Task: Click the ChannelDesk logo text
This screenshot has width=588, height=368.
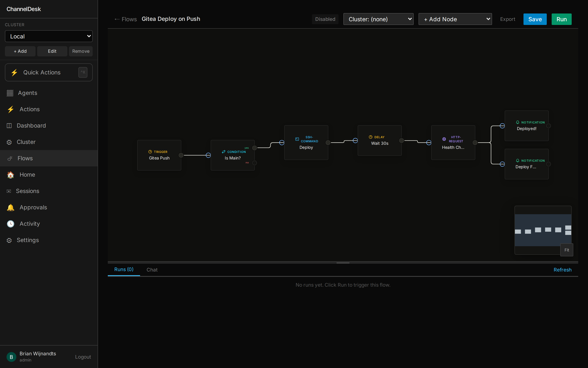Action: pyautogui.click(x=23, y=9)
